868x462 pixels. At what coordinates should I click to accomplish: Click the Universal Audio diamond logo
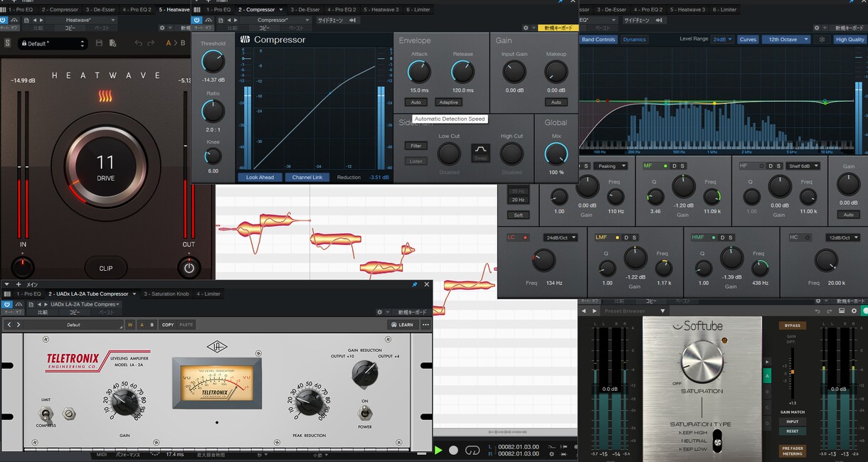216,347
